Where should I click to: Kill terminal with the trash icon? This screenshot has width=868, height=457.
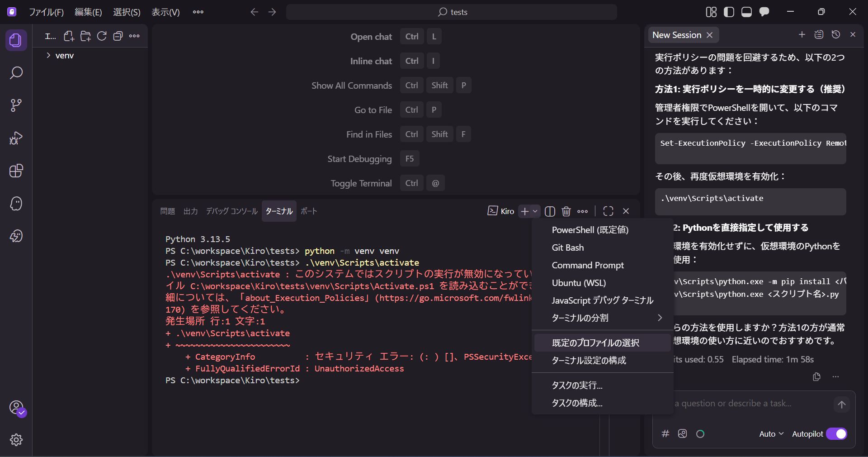click(566, 211)
